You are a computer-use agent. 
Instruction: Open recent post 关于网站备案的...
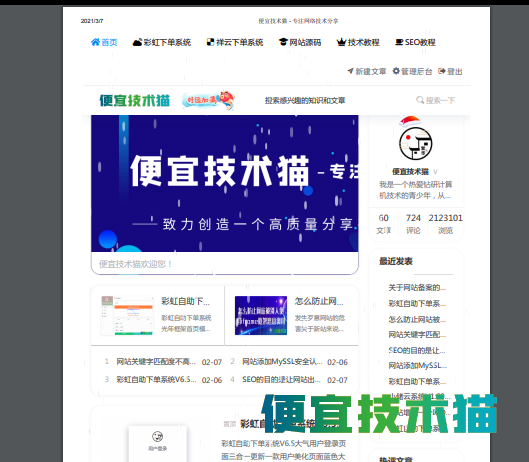click(417, 288)
